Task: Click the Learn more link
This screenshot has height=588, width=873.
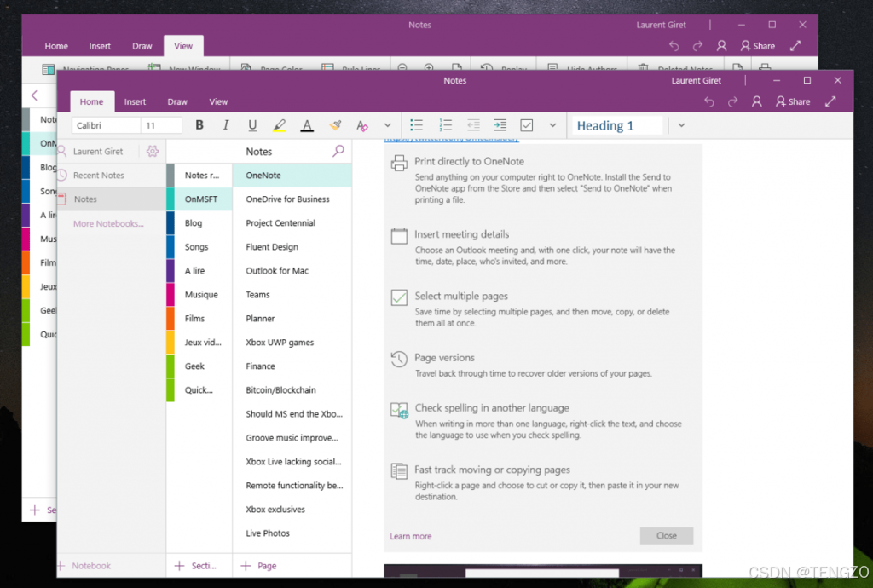Action: pyautogui.click(x=410, y=536)
